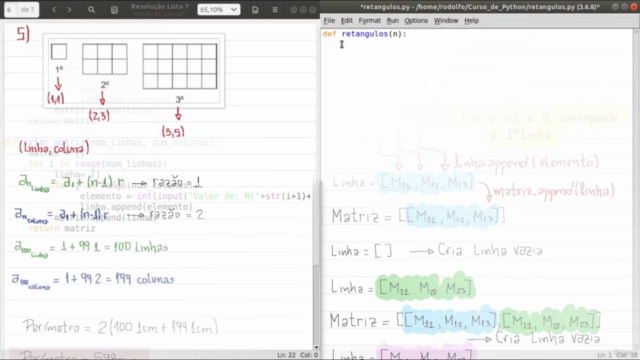Click the 'Perímetro = 2(100·1cm + 199·1cm)' line

[x=120, y=327]
